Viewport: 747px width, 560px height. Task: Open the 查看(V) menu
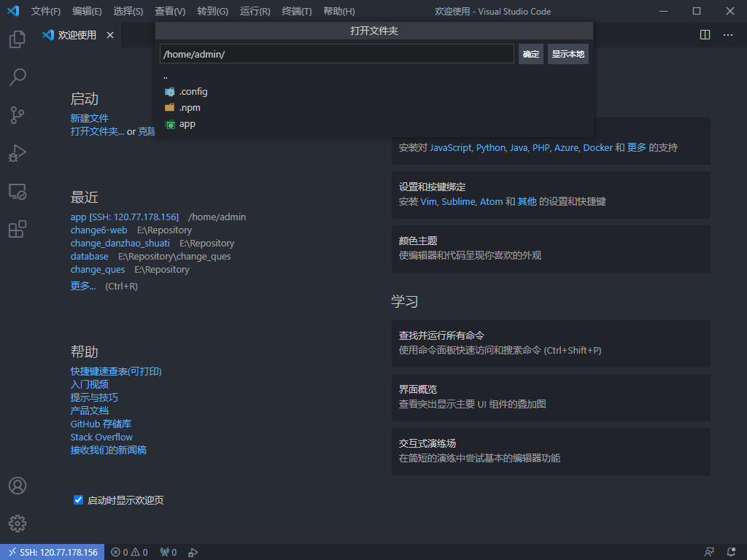[x=170, y=12]
